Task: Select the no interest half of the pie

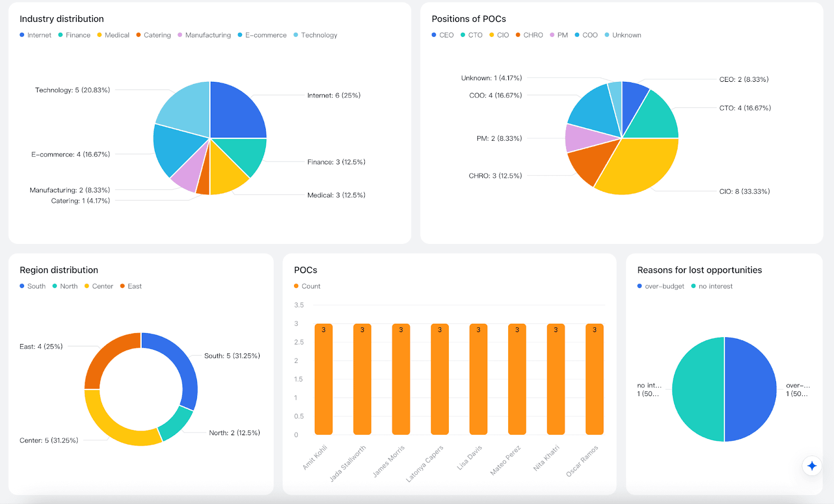Action: coord(698,389)
